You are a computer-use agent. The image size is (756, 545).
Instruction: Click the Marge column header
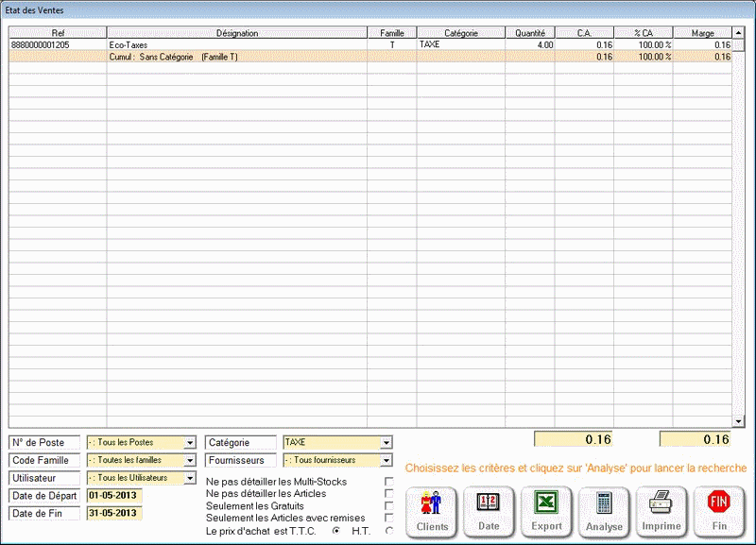pos(702,33)
